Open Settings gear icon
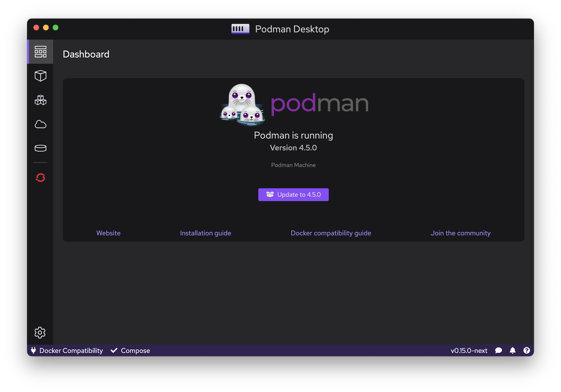 tap(40, 332)
